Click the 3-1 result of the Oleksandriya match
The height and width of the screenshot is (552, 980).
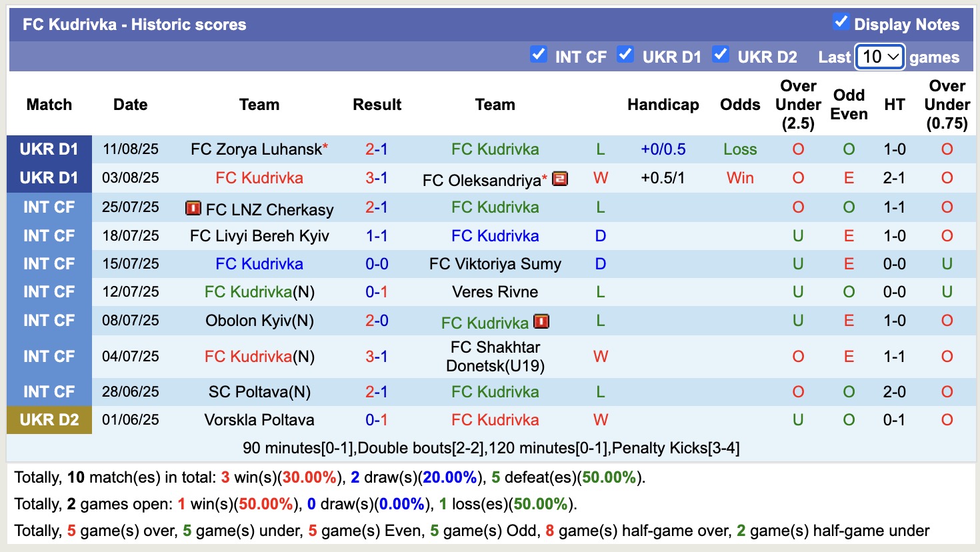(x=377, y=178)
